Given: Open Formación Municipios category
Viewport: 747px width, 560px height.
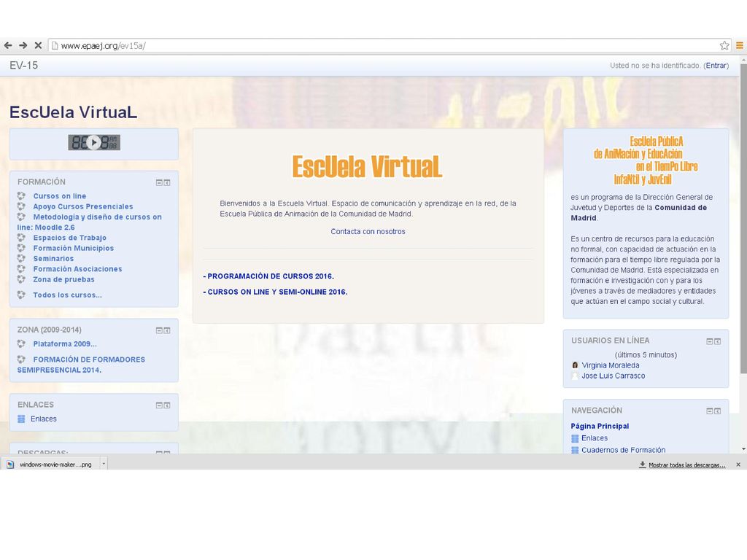Looking at the screenshot, I should (x=74, y=248).
